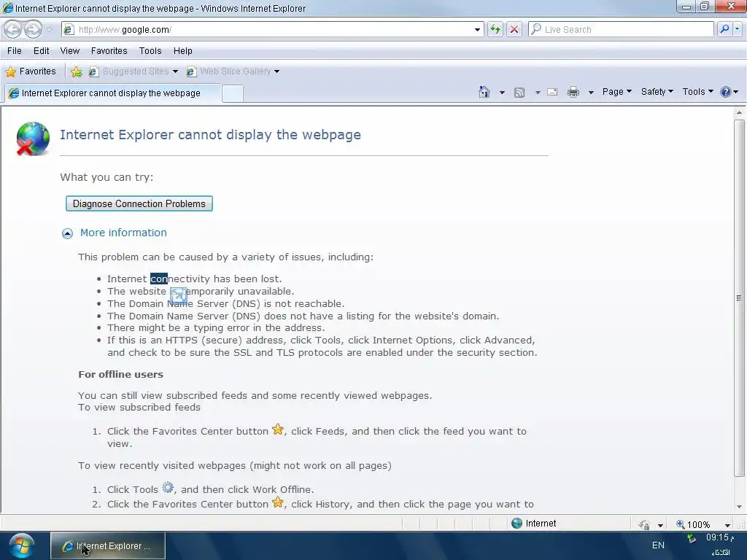Open Favorites Center star button
The height and width of the screenshot is (560, 747).
[x=31, y=71]
